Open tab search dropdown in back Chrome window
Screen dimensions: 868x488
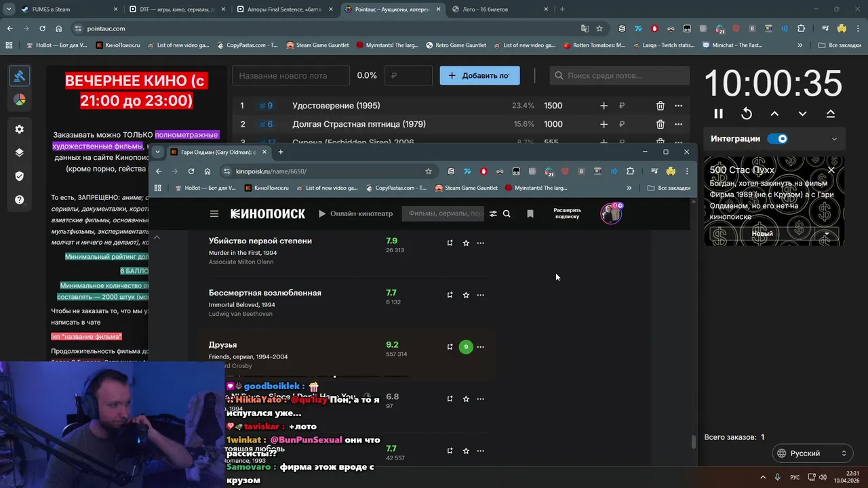[x=9, y=9]
